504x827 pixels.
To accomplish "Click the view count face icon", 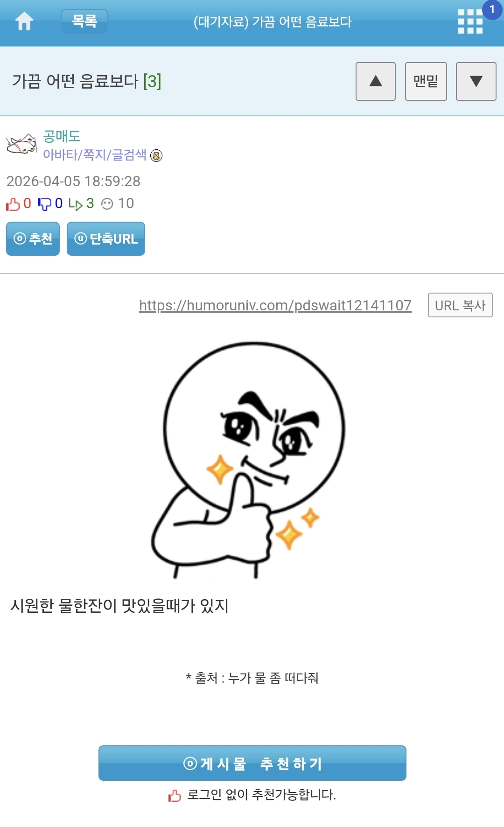I will 107,204.
